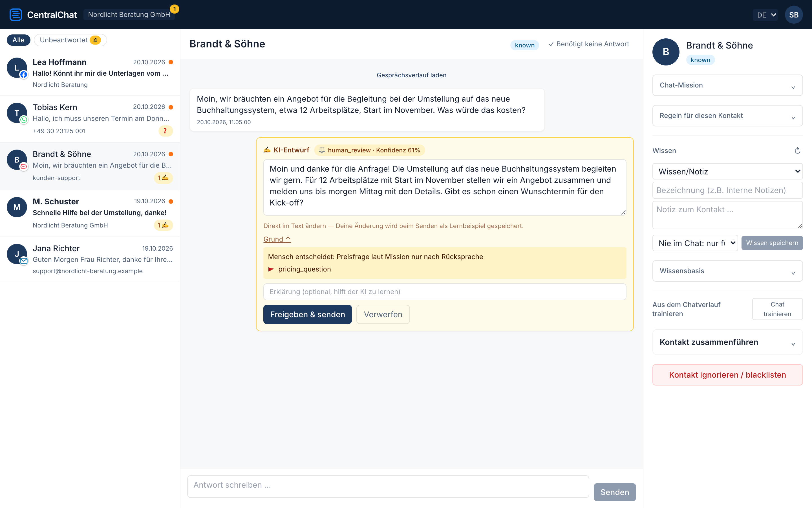Click the Erklärung optional input field
The height and width of the screenshot is (508, 812).
pos(445,292)
